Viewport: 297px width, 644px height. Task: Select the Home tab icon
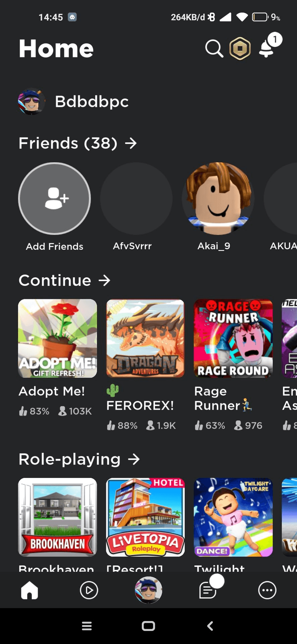(29, 590)
